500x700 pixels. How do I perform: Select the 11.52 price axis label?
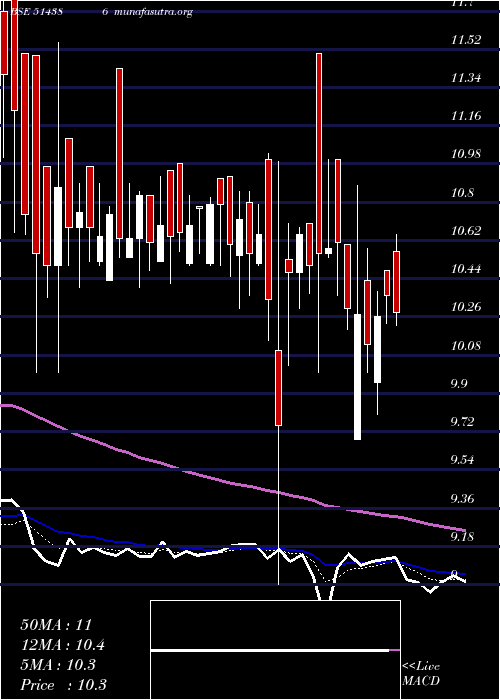click(x=467, y=40)
